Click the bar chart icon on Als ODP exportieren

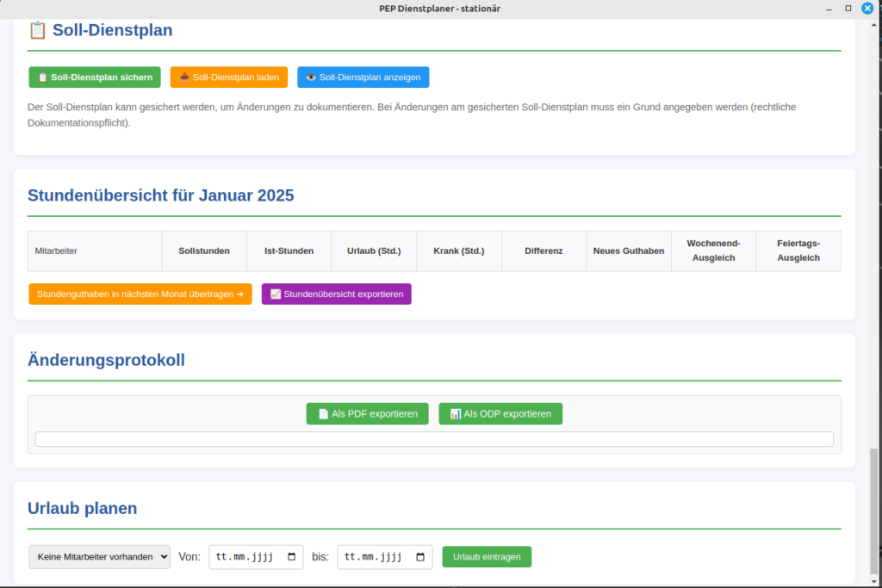coord(455,414)
